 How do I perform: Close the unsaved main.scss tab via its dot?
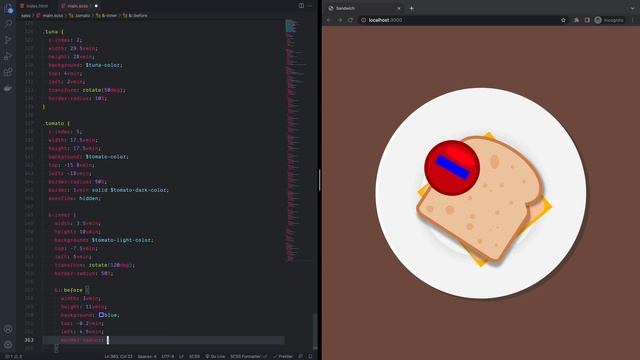click(x=96, y=6)
